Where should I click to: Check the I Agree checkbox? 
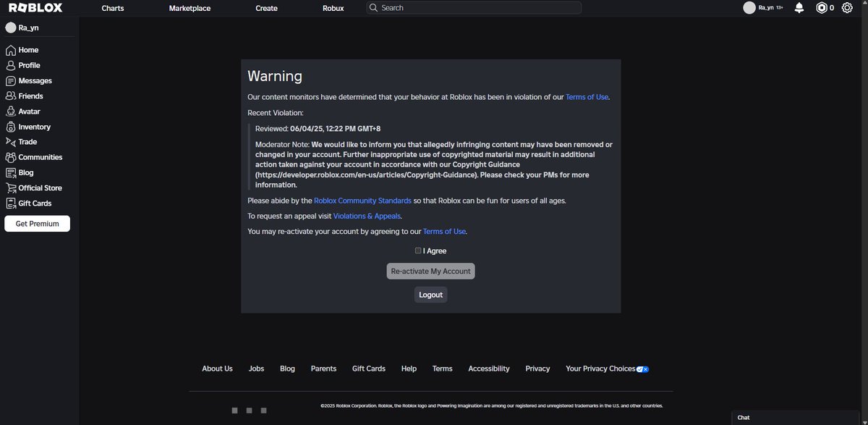coord(418,251)
